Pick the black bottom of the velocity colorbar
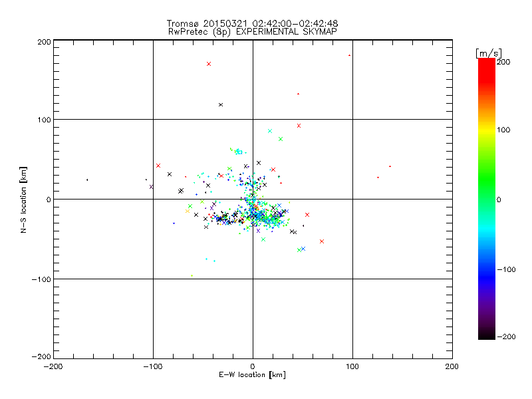 click(x=487, y=334)
